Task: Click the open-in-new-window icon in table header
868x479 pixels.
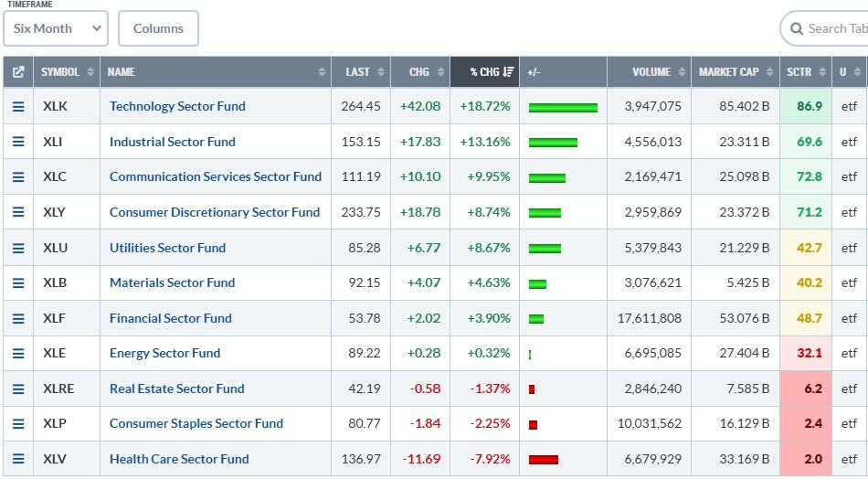Action: [x=17, y=72]
